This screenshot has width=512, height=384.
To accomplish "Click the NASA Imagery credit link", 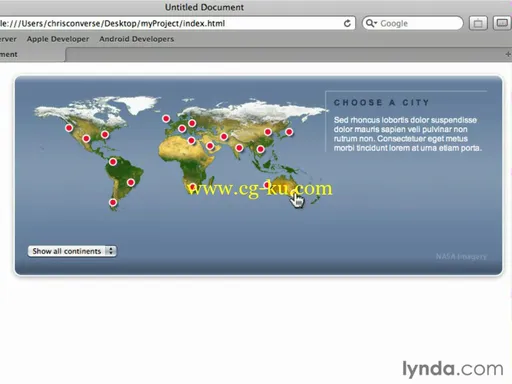I will (x=461, y=256).
